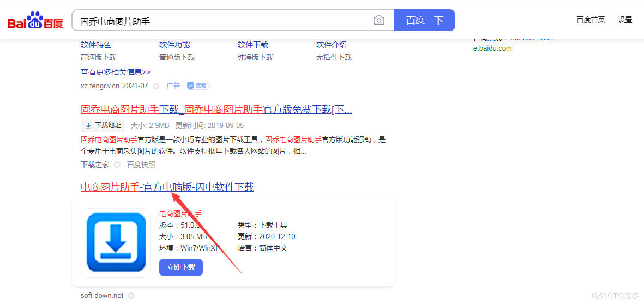Click 更新：2020-12-10 text
644x305 pixels.
tap(267, 236)
